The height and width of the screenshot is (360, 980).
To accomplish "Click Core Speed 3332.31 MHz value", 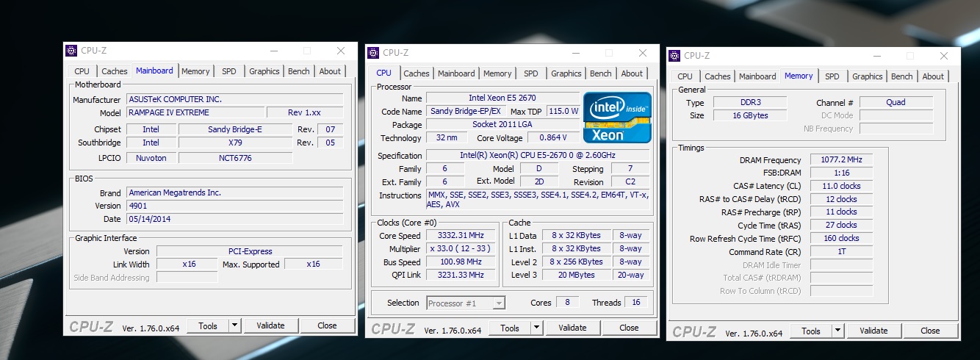I will tap(462, 235).
